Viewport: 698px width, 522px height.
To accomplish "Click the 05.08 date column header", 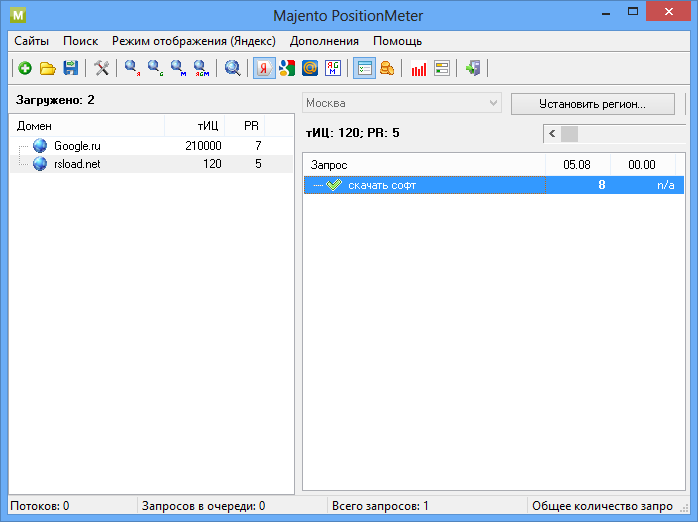I will pos(578,165).
